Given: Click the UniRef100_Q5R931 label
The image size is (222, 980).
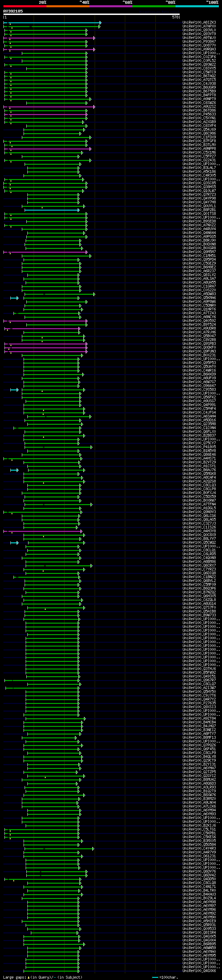Looking at the screenshot, I should coord(199,925).
